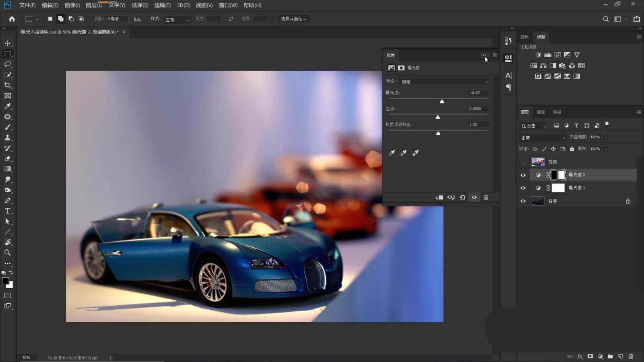Click the 选择并遮住 button
The width and height of the screenshot is (644, 362).
(293, 19)
